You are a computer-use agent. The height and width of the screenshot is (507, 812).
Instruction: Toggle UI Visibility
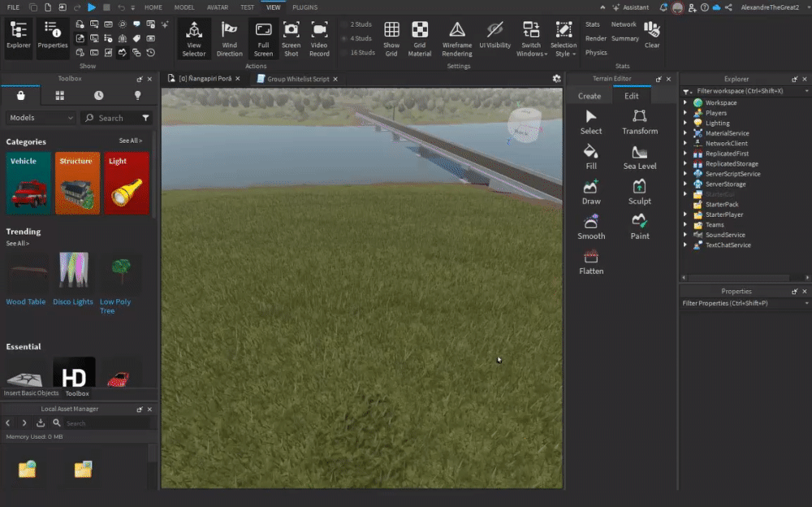(495, 36)
